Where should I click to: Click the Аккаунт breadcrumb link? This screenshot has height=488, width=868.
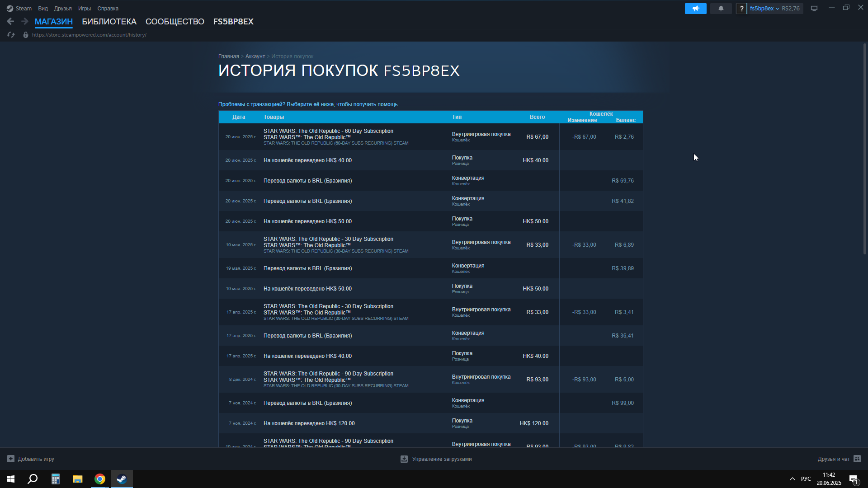pyautogui.click(x=255, y=56)
